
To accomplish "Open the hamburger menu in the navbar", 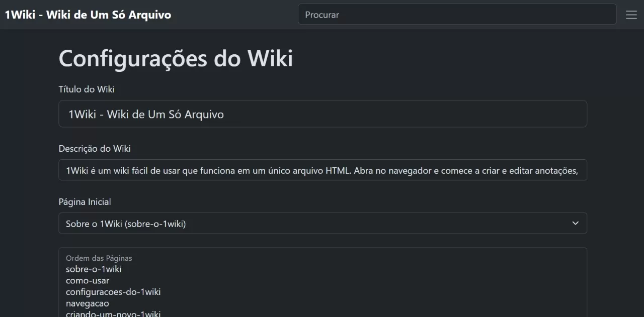I will [631, 15].
